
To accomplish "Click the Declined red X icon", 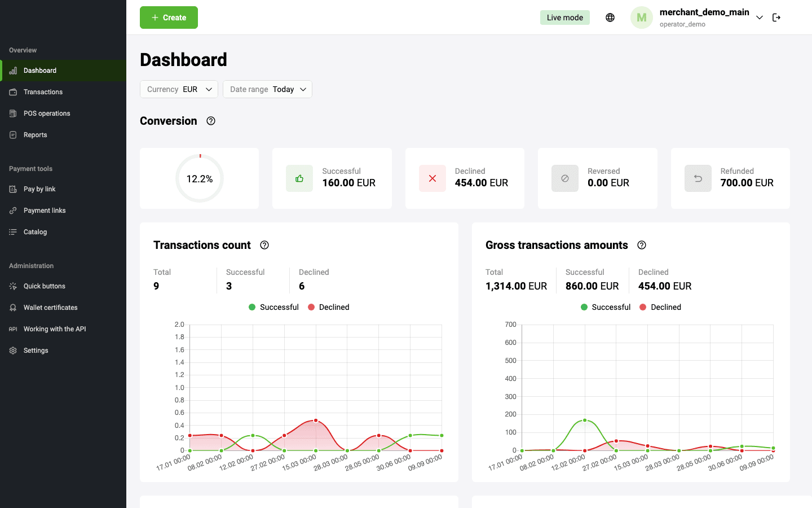I will (x=433, y=178).
